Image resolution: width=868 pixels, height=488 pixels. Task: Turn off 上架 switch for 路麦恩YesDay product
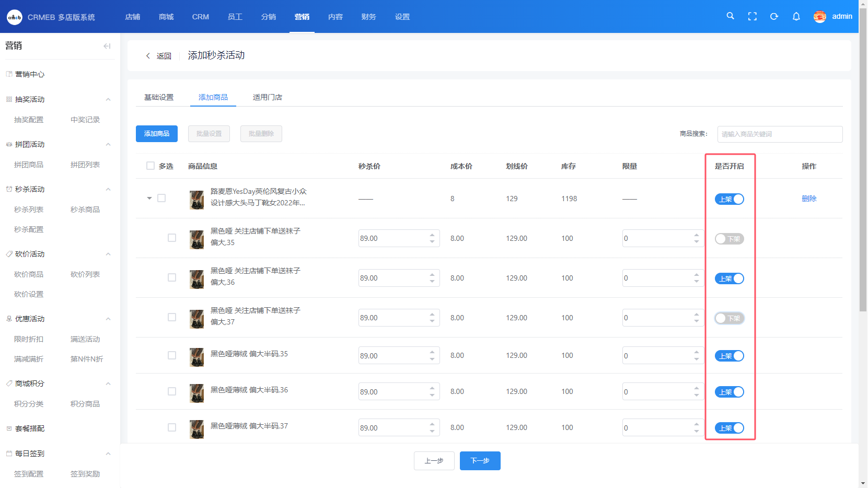pyautogui.click(x=730, y=199)
